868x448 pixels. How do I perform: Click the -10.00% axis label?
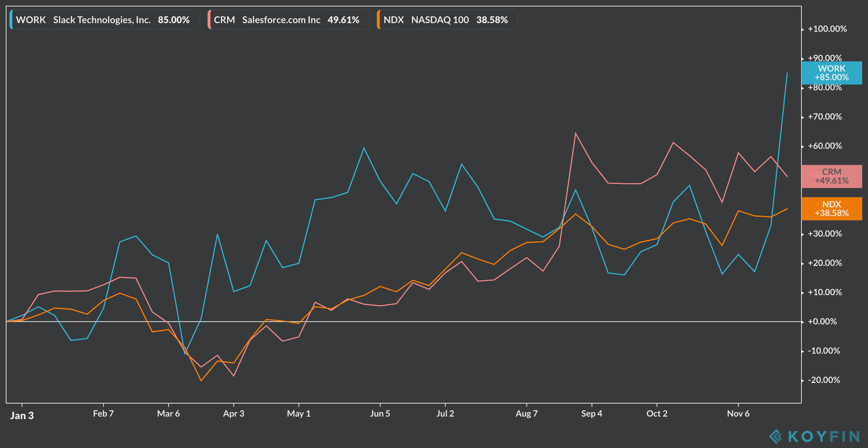(824, 351)
